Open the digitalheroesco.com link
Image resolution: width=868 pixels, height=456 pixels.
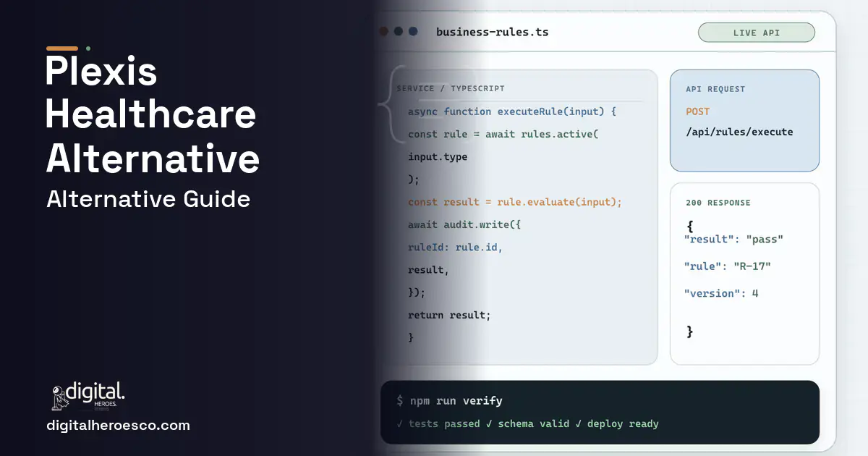point(118,426)
